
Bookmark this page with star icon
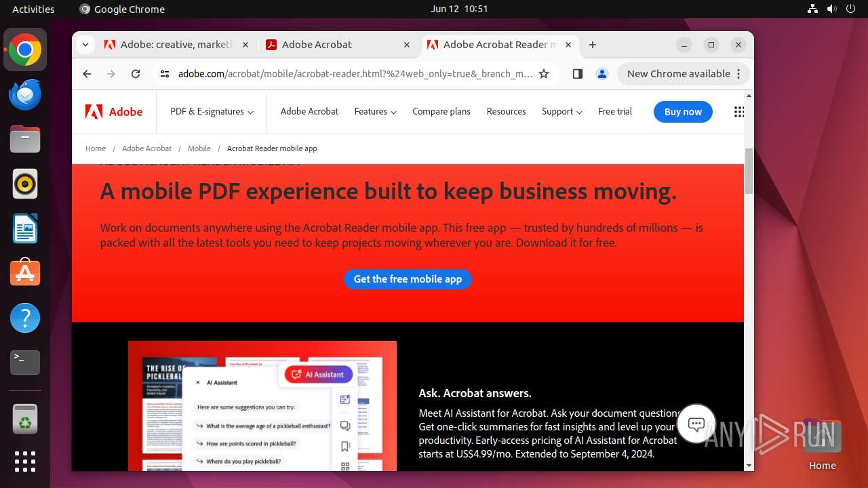(544, 74)
